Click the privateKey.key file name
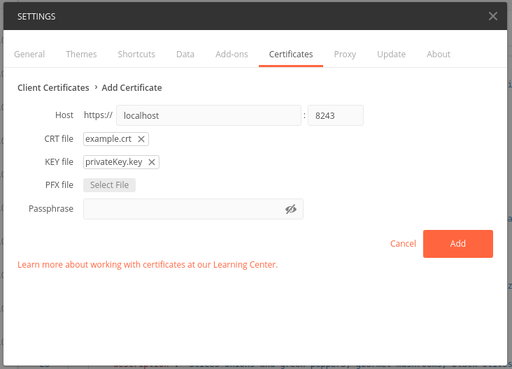The width and height of the screenshot is (512, 369). pyautogui.click(x=114, y=162)
